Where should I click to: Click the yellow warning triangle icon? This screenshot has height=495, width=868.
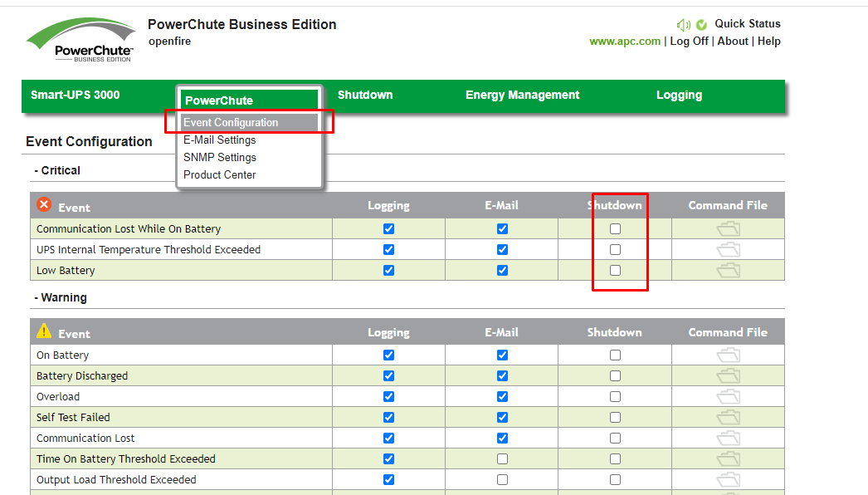44,331
